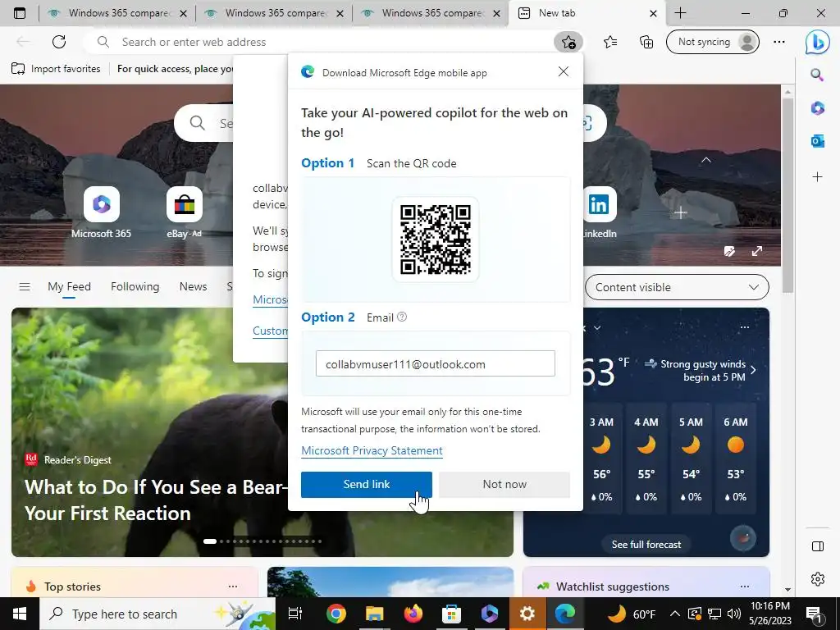Click Email help question mark icon
The height and width of the screenshot is (630, 840).
tap(402, 317)
